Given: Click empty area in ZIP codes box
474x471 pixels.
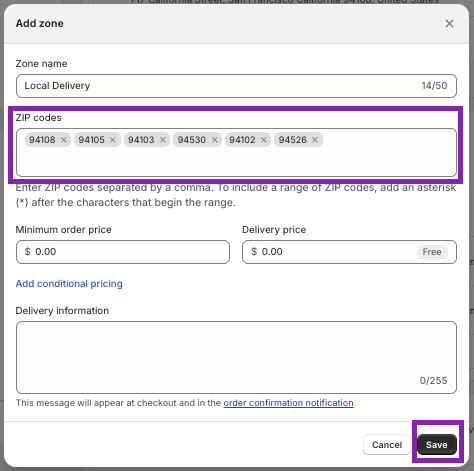Looking at the screenshot, I should [x=236, y=162].
